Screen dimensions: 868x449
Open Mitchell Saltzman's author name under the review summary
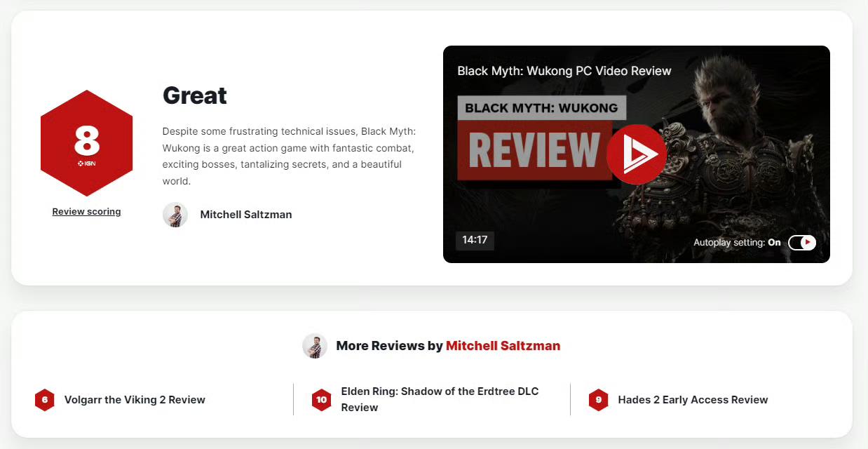click(x=246, y=215)
